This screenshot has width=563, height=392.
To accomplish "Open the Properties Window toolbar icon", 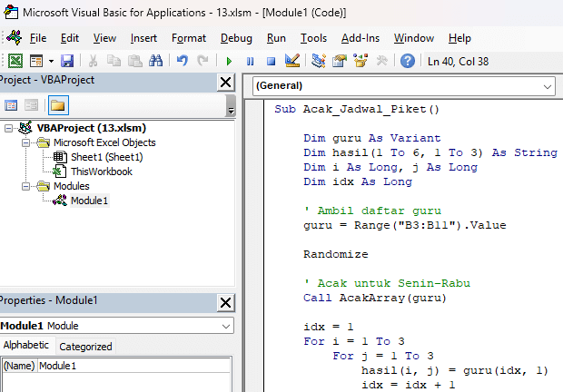I will pyautogui.click(x=340, y=61).
